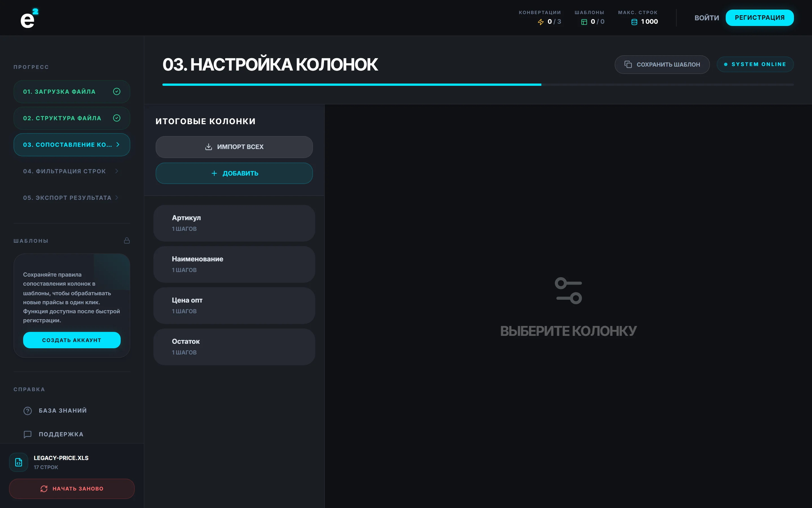812x508 pixels.
Task: Select the Остаток column card
Action: [234, 347]
